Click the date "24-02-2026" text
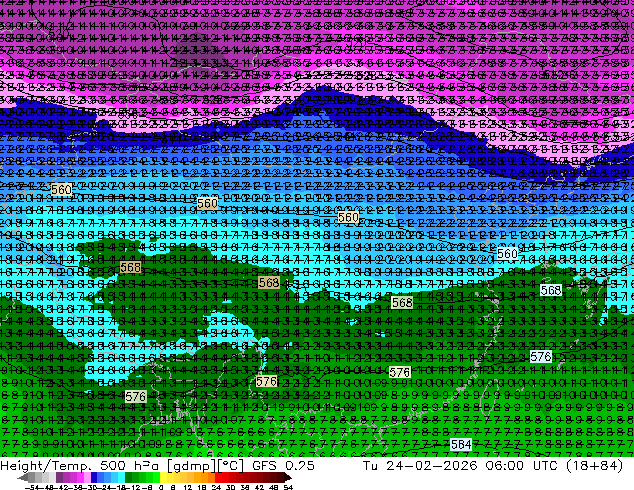634x490 pixels. (431, 465)
